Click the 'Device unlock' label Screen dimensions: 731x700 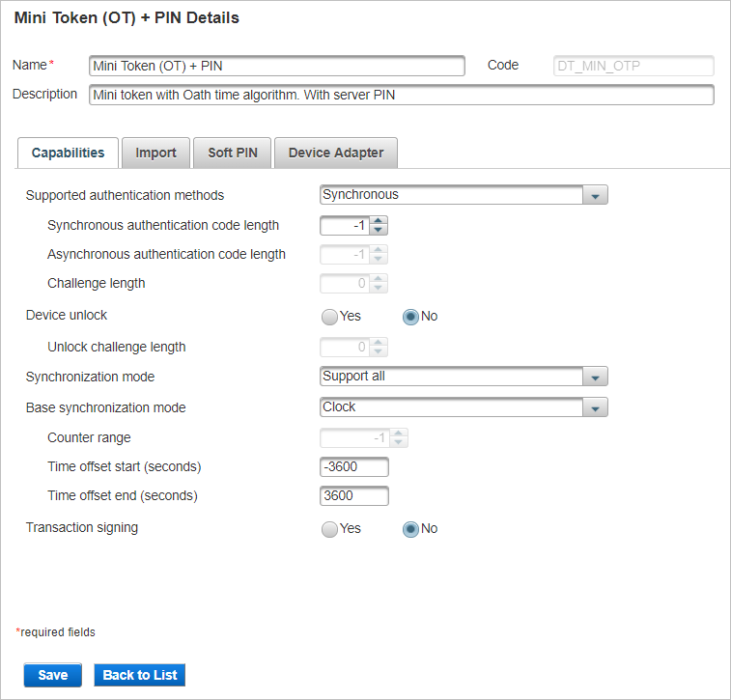tap(67, 315)
